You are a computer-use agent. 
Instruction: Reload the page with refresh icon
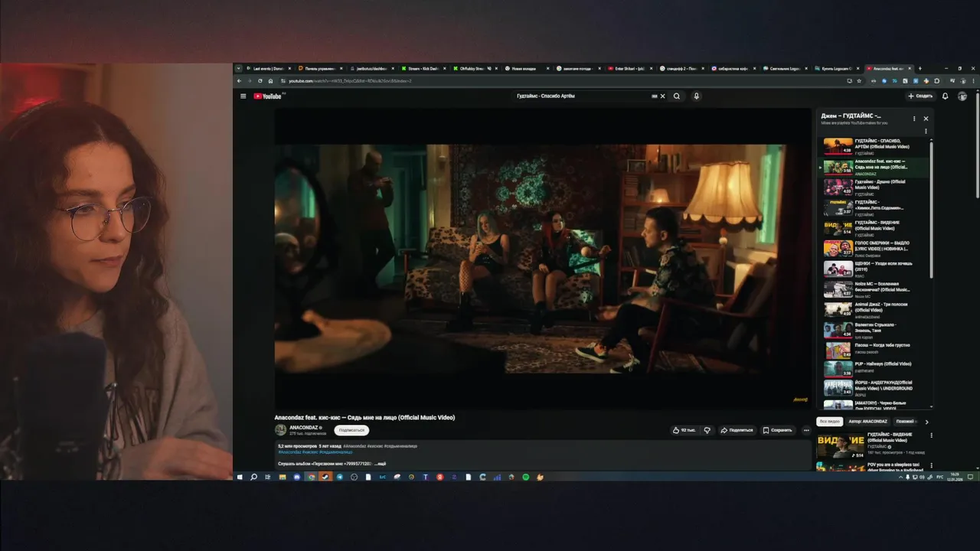coord(260,80)
